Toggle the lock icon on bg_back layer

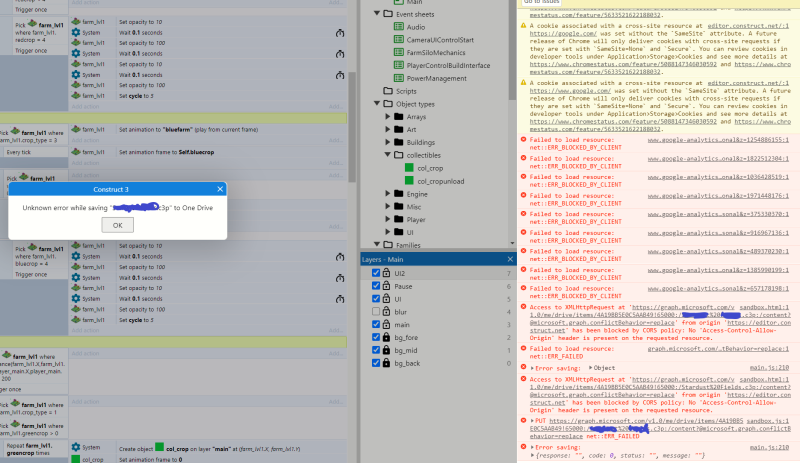point(386,362)
